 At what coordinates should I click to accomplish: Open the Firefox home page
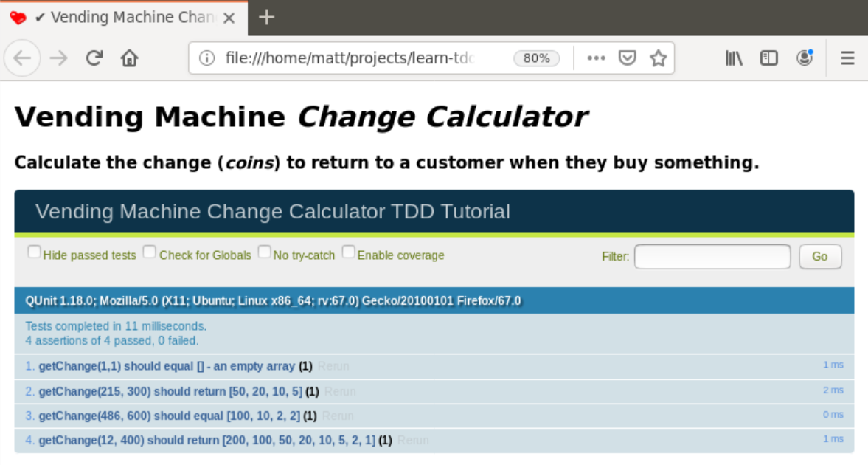pos(130,58)
